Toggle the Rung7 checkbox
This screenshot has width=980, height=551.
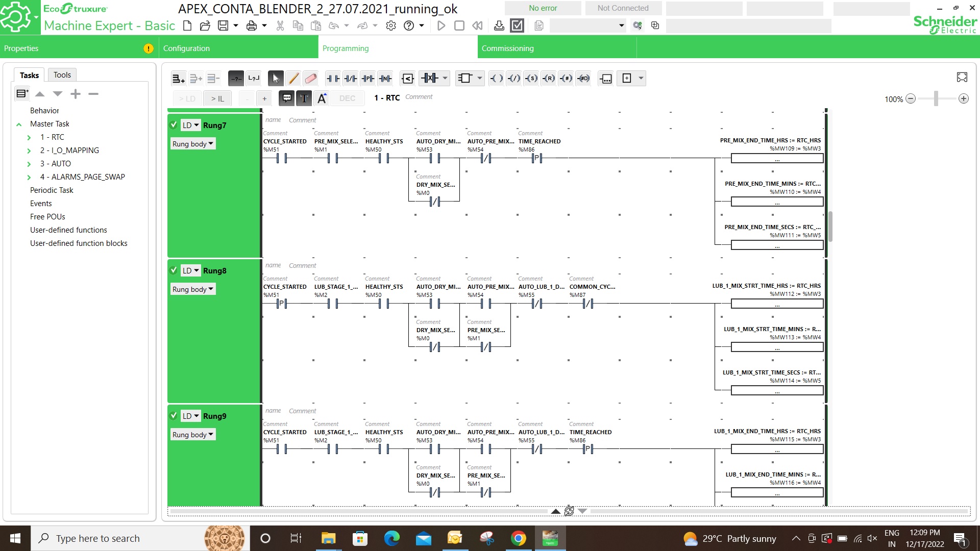point(174,125)
